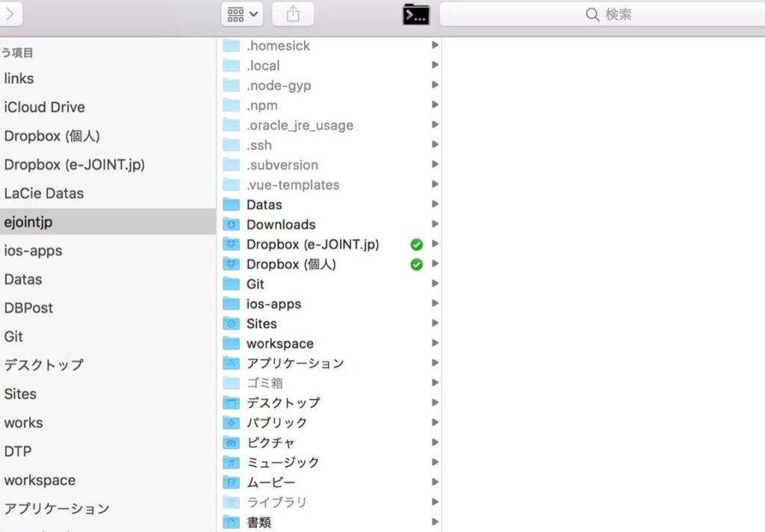Click the Downloads folder icon
The height and width of the screenshot is (532, 765).
coord(232,224)
